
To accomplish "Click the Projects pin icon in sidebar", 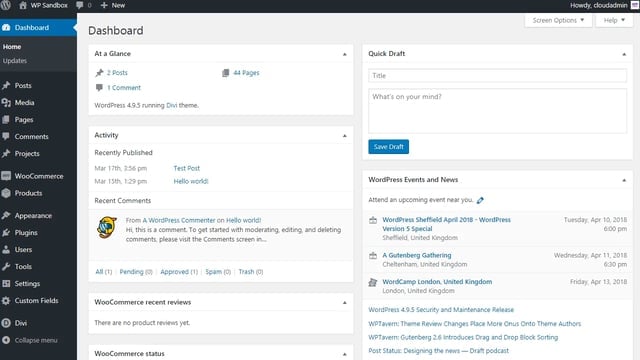I will coord(6,154).
